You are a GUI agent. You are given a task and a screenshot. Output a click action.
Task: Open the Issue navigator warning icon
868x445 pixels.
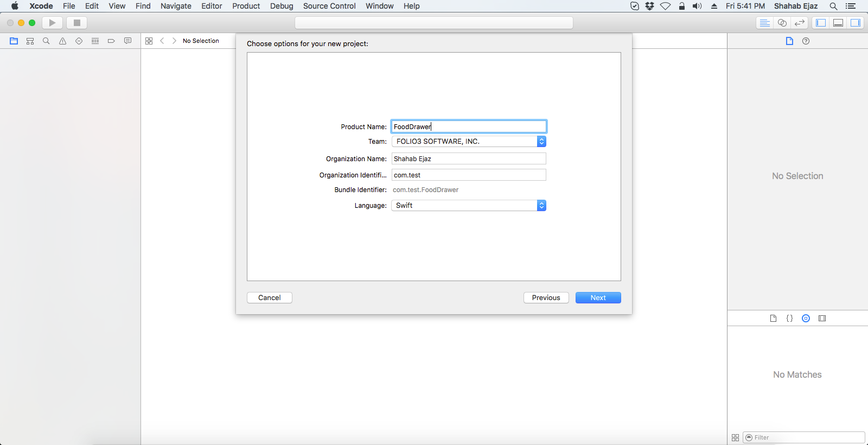63,41
